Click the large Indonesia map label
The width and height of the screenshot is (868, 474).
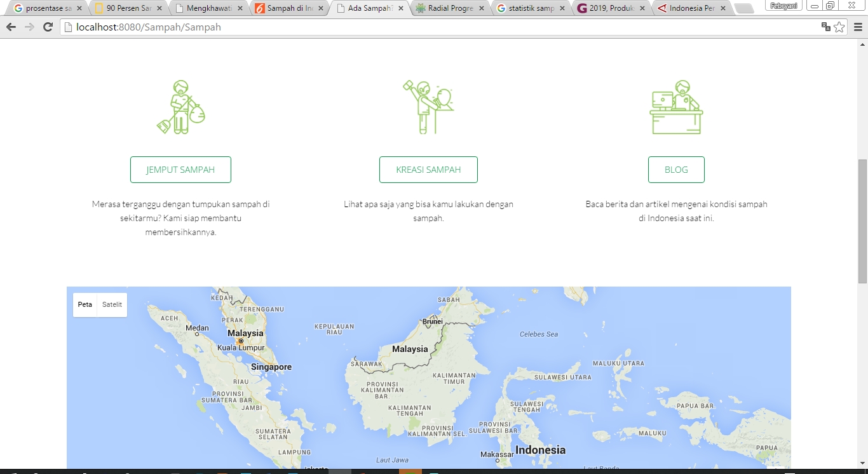[x=540, y=450]
